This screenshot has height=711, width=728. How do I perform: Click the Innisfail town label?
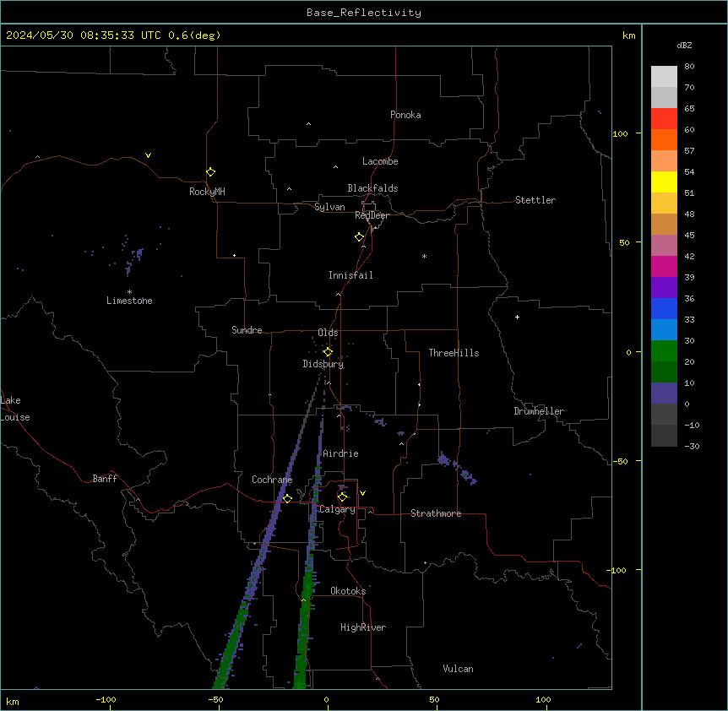[350, 275]
